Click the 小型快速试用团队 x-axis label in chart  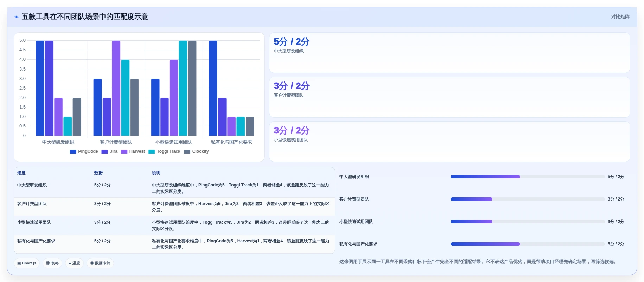pyautogui.click(x=174, y=142)
